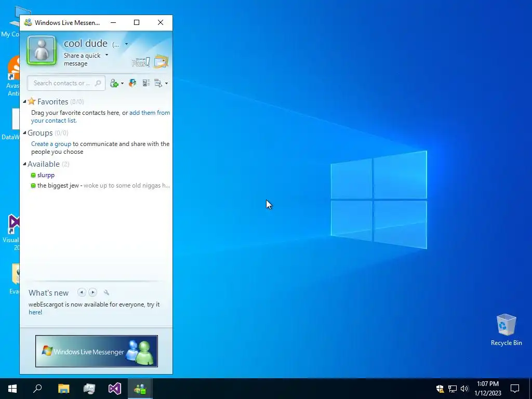Open the Add a contact dropdown arrow
This screenshot has height=399, width=532.
tap(122, 84)
